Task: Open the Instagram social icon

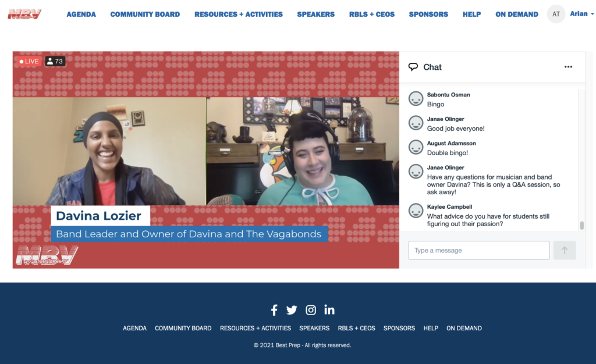Action: click(311, 310)
